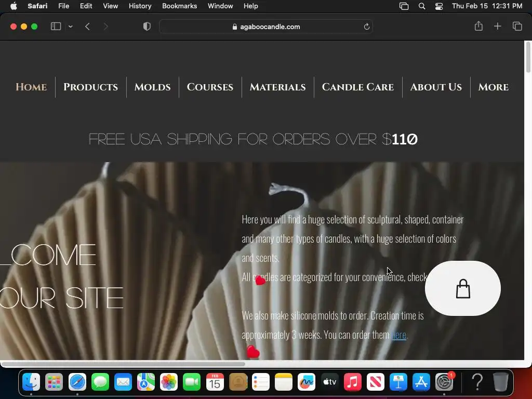Open the Edit menu
Viewport: 532px width, 399px height.
(86, 6)
